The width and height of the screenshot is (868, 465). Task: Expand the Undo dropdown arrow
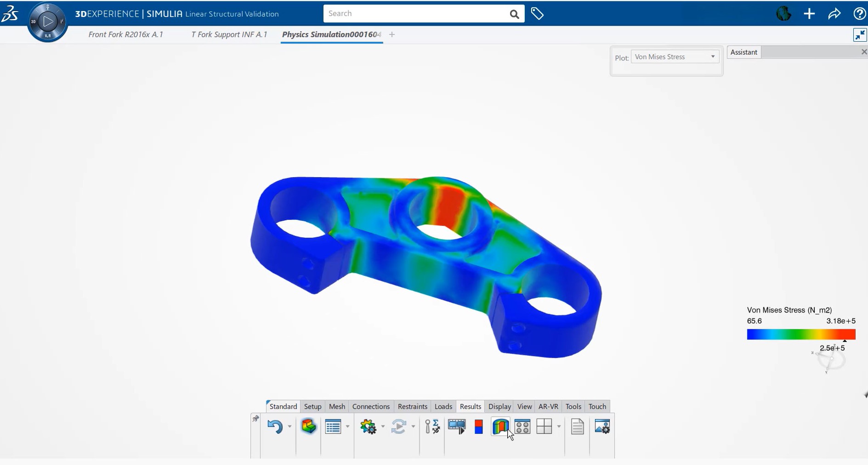click(289, 426)
